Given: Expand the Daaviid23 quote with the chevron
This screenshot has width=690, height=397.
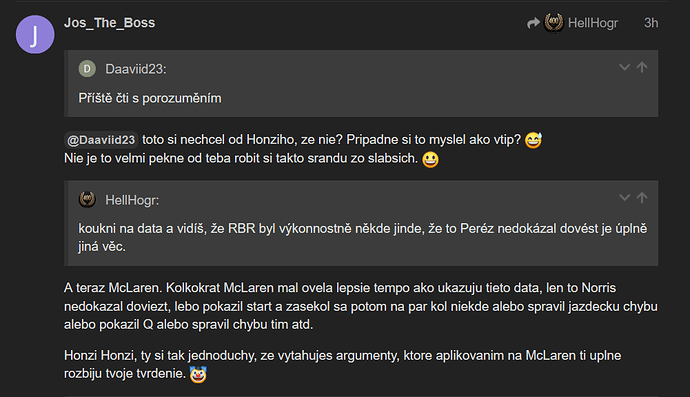Looking at the screenshot, I should 624,67.
